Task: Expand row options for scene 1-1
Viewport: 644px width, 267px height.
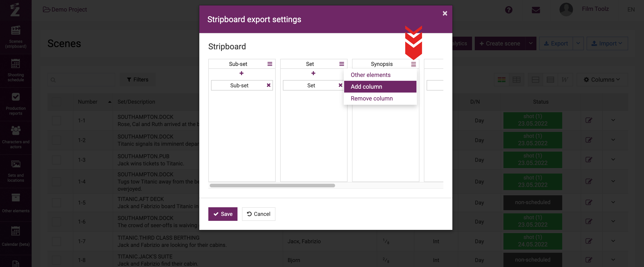Action: click(x=613, y=120)
